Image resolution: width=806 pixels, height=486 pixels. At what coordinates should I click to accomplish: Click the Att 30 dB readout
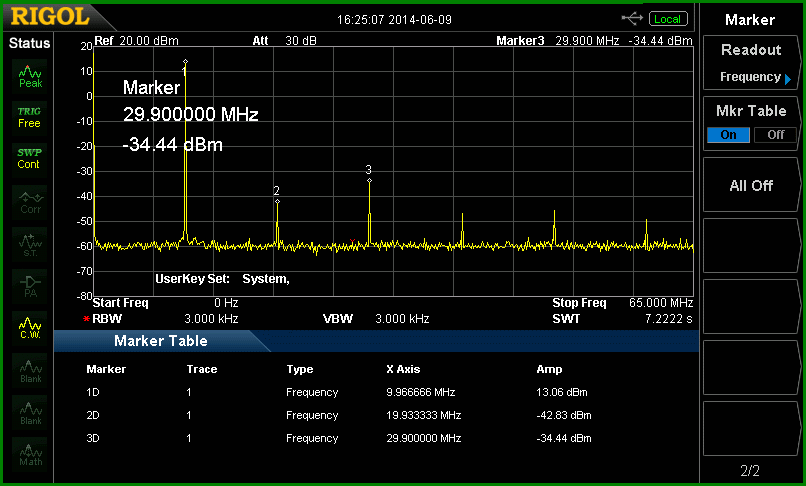(284, 41)
